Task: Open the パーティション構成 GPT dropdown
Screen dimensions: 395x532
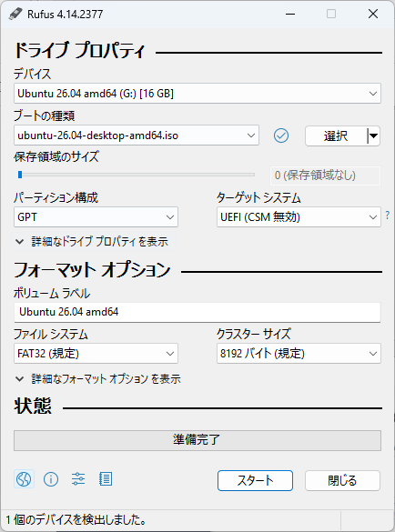Action: tap(96, 217)
